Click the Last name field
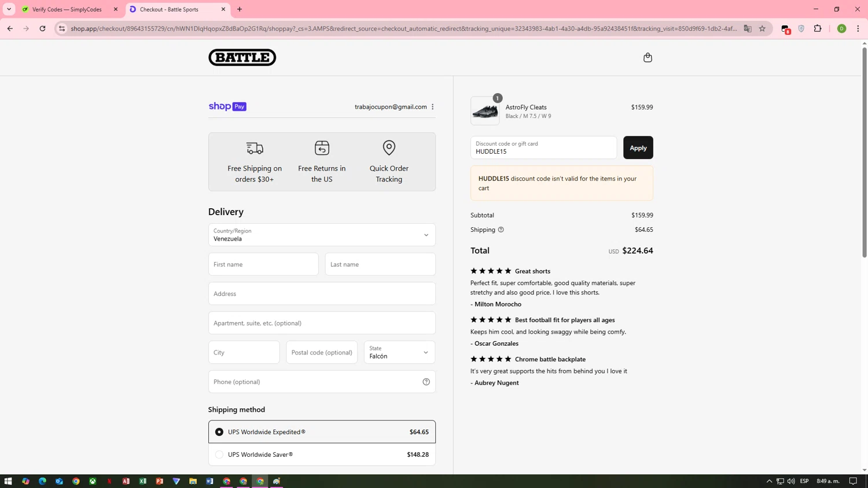 point(380,264)
